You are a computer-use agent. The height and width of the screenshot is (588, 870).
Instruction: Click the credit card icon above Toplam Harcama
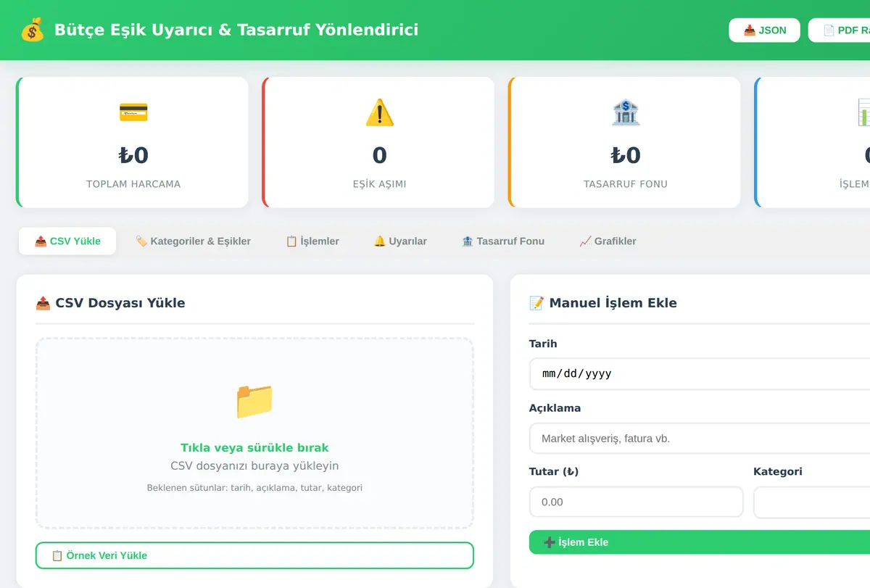133,112
